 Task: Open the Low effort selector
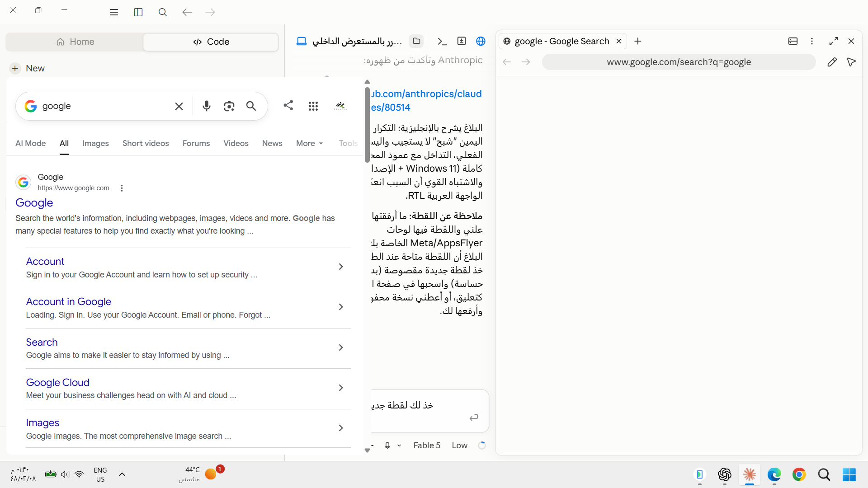point(460,446)
